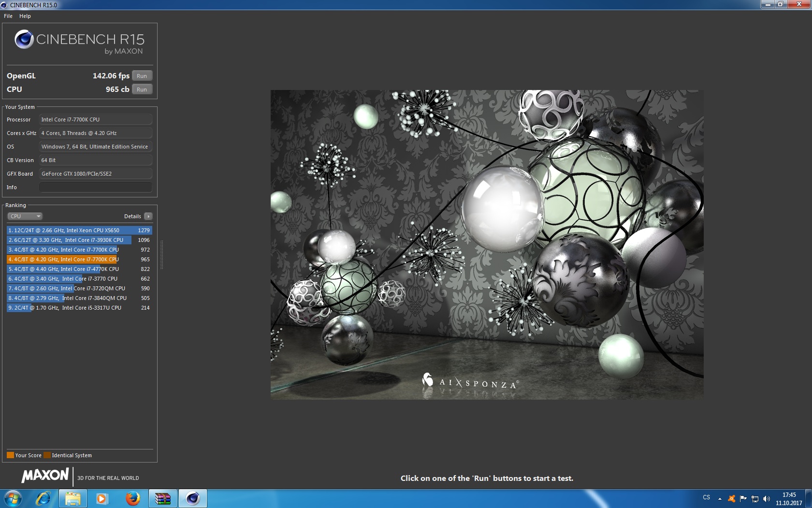
Task: Open Windows Explorer folder icon in taskbar
Action: pos(73,498)
